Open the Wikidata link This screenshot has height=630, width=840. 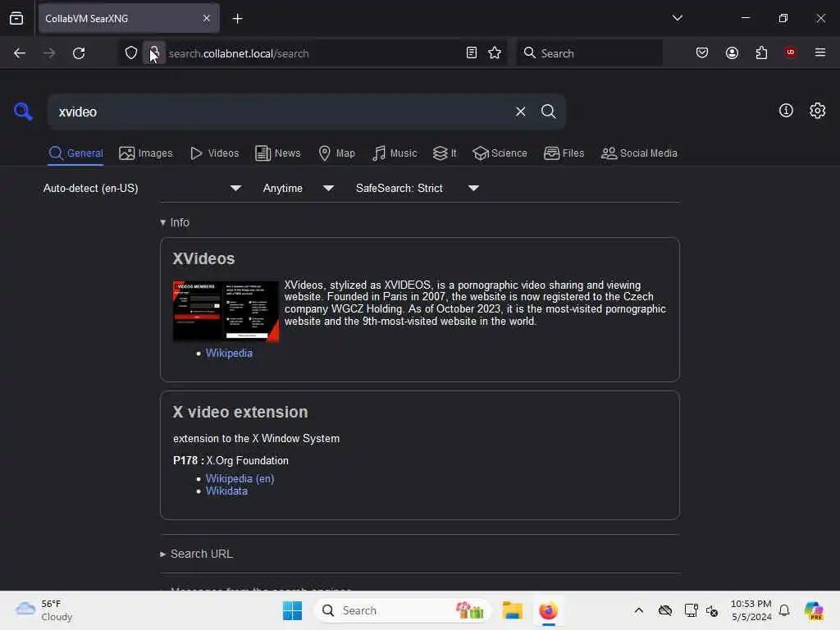[226, 491]
